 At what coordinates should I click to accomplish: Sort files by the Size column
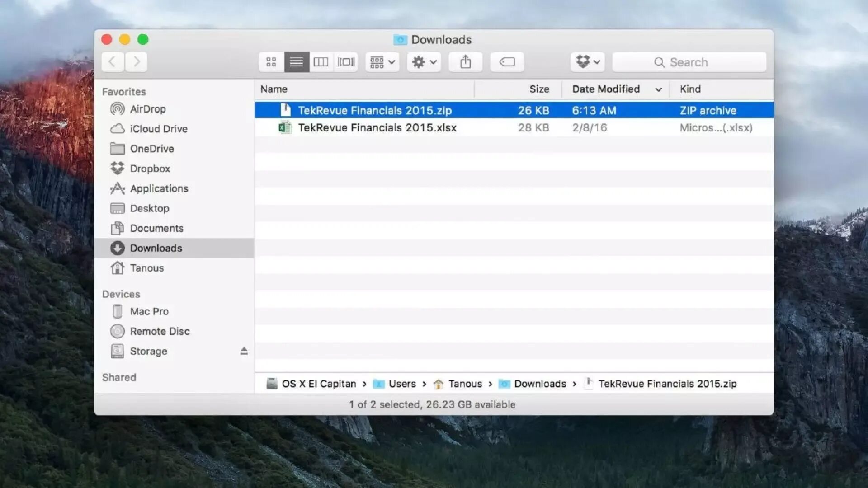[x=539, y=89]
